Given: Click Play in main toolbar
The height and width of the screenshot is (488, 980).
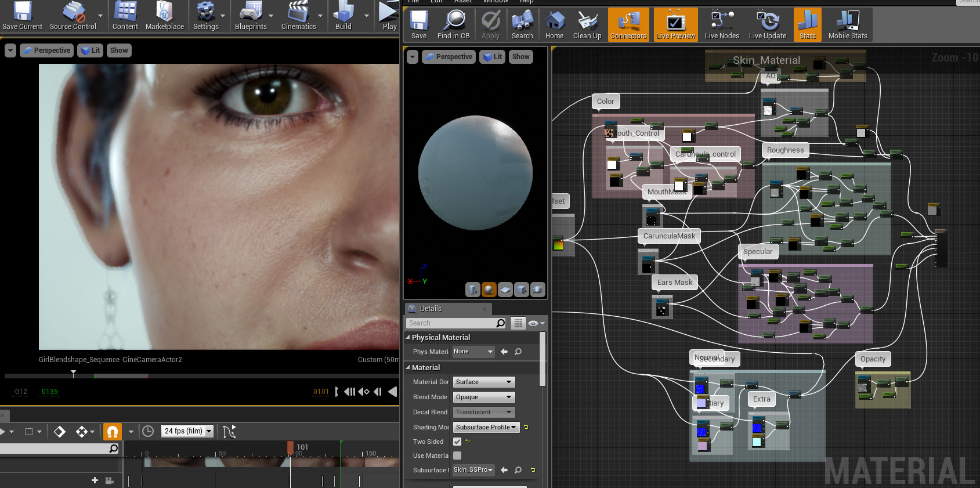Looking at the screenshot, I should (389, 16).
